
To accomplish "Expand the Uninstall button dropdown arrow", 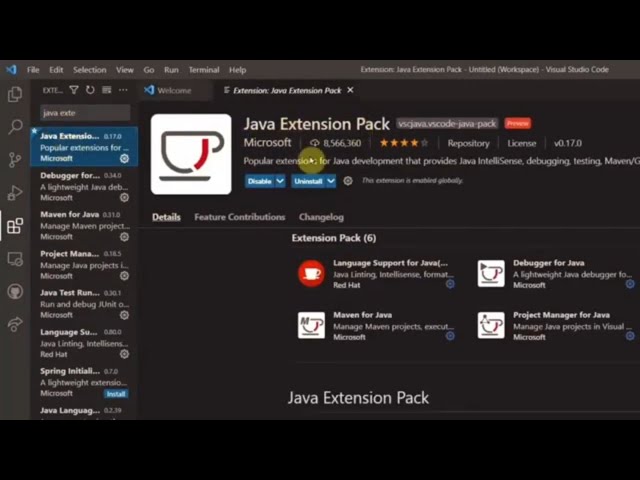I will [x=331, y=181].
